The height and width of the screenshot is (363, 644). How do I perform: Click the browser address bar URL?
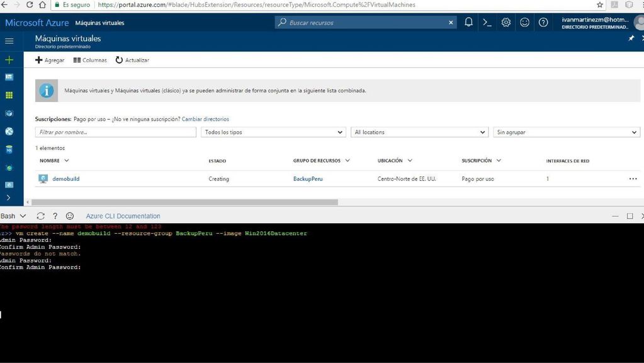coord(257,5)
